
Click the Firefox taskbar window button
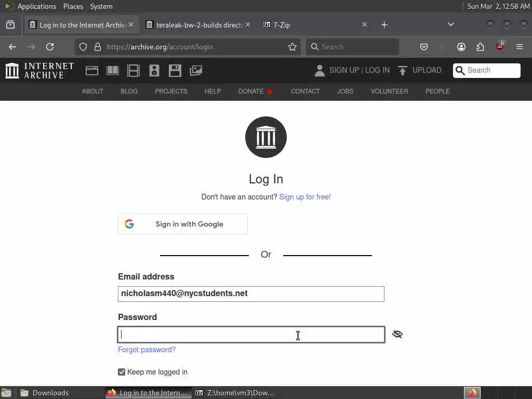pyautogui.click(x=149, y=393)
